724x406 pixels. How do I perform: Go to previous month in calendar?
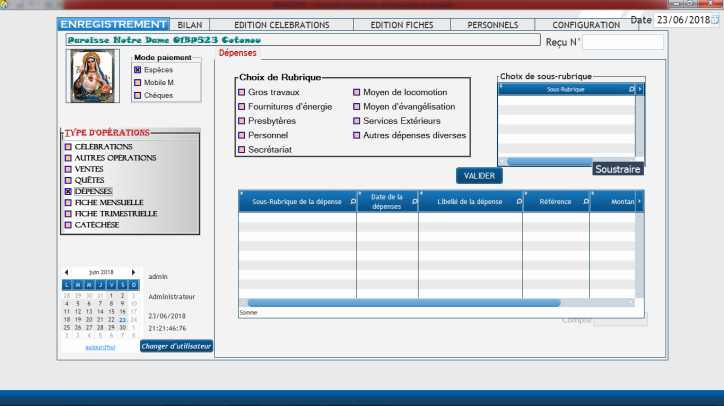tap(67, 272)
